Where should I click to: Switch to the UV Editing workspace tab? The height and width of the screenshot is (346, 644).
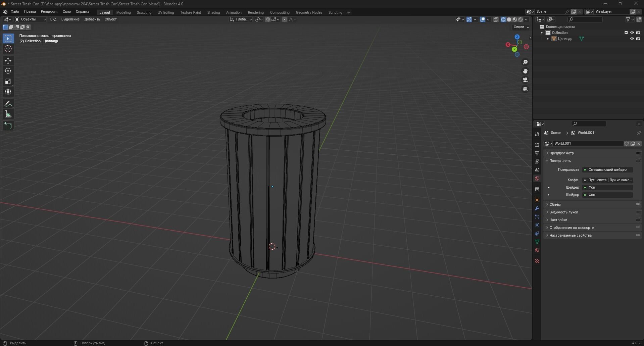(x=166, y=12)
